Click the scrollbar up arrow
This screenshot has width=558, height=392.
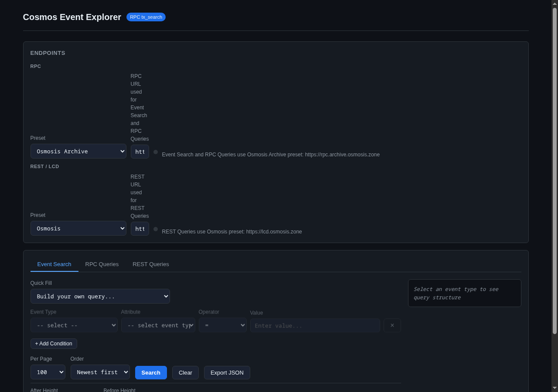[x=555, y=3]
